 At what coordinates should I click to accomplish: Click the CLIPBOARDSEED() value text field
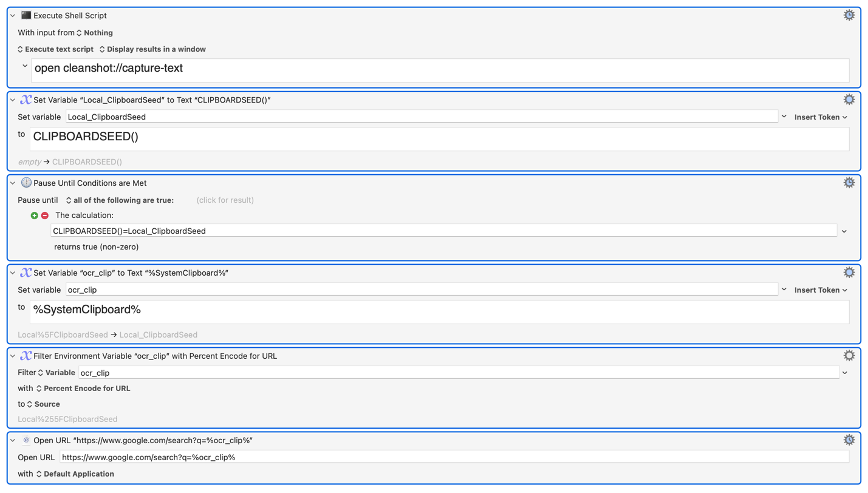click(x=439, y=139)
